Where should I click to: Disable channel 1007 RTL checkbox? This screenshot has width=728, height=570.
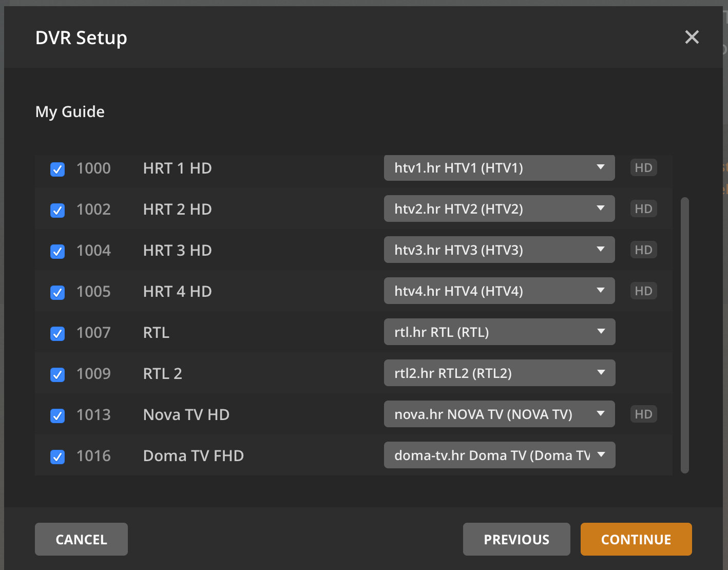click(x=58, y=333)
